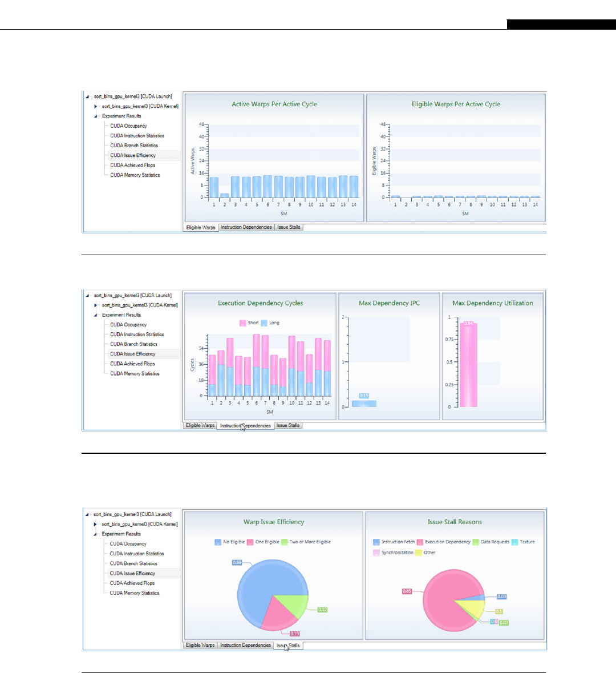Open CUDA Achieved Flops beside Warp Issue Efficiency pie

132,583
